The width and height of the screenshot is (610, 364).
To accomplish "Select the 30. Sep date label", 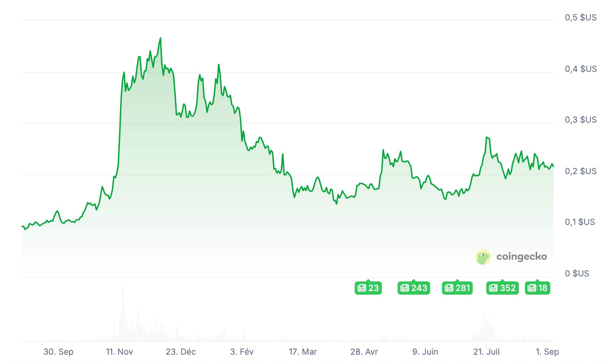I will click(58, 352).
